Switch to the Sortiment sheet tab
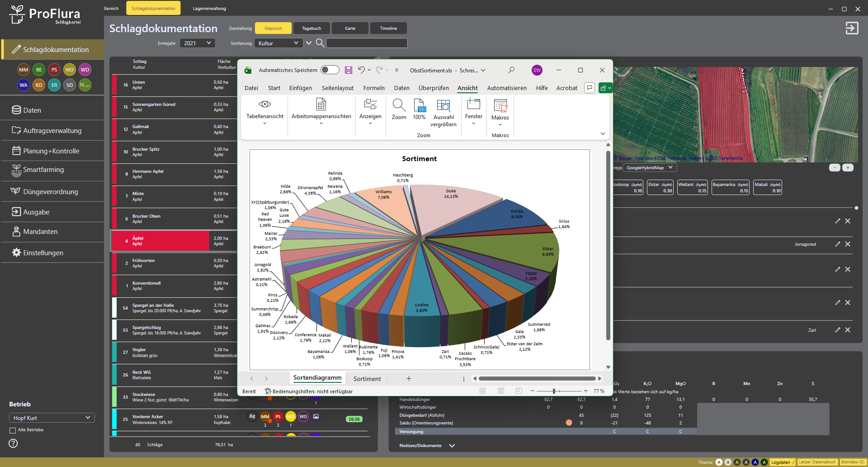 [x=367, y=379]
